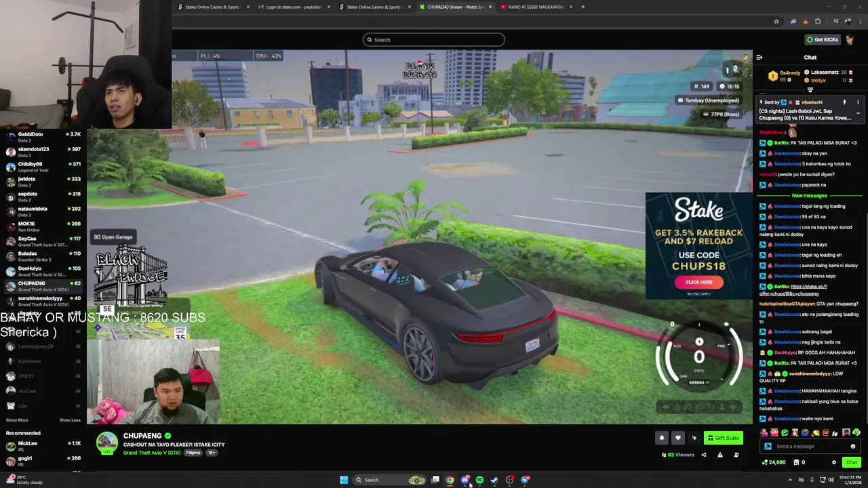
Task: Open DonHulyo channel in sidebar
Action: click(43, 271)
